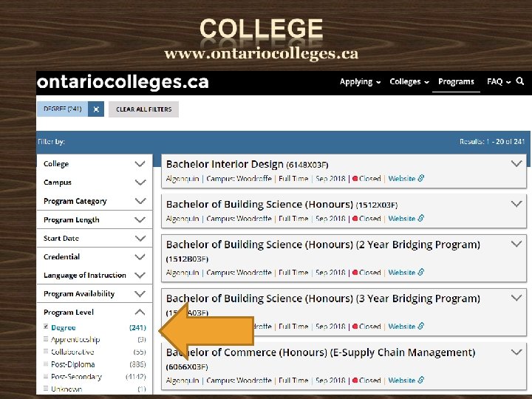Click link icon beside Bachelor Interior Design Website
532x399 pixels.
(x=421, y=179)
